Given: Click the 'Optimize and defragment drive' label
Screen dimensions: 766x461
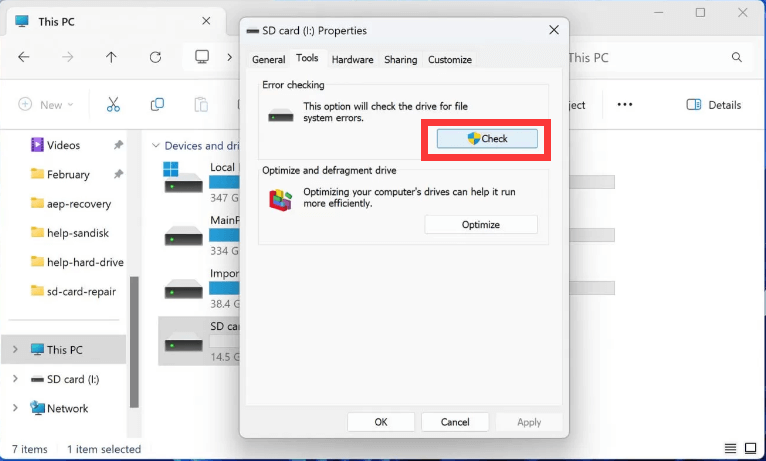Looking at the screenshot, I should point(329,170).
